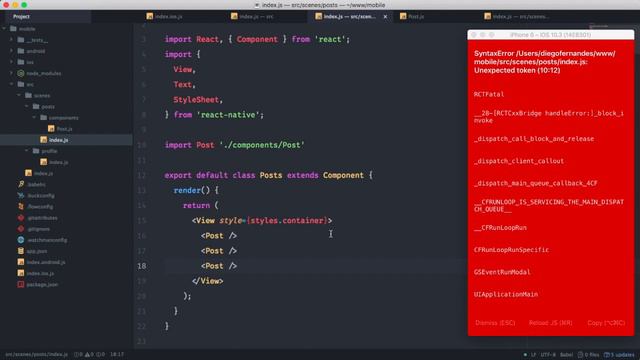Click the file path in status bar
Image resolution: width=640 pixels, height=360 pixels.
[x=36, y=354]
